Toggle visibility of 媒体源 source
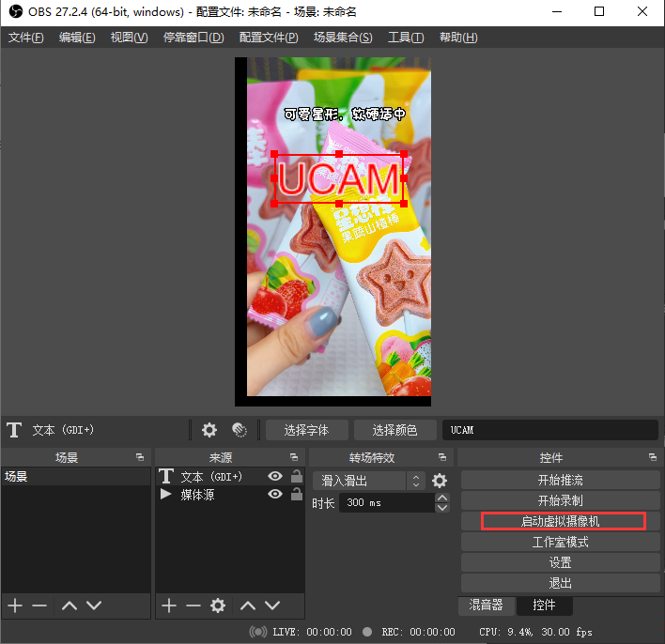The width and height of the screenshot is (665, 644). tap(275, 494)
